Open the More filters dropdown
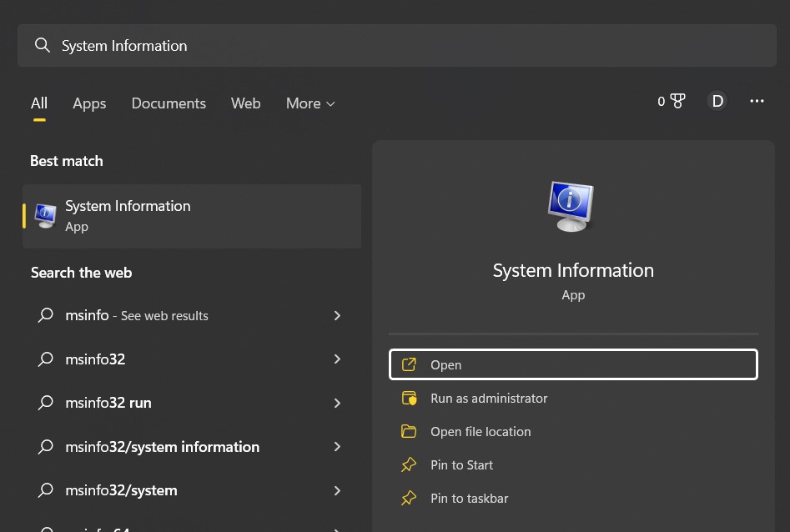 [310, 103]
